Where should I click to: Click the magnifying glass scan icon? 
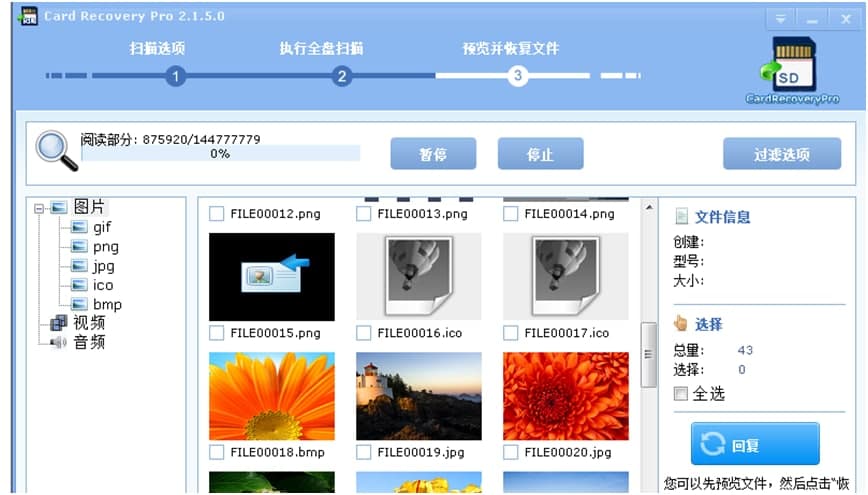coord(56,151)
